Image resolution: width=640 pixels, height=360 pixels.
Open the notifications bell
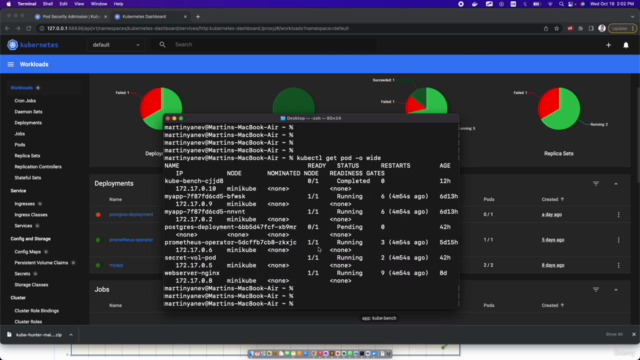click(x=626, y=45)
